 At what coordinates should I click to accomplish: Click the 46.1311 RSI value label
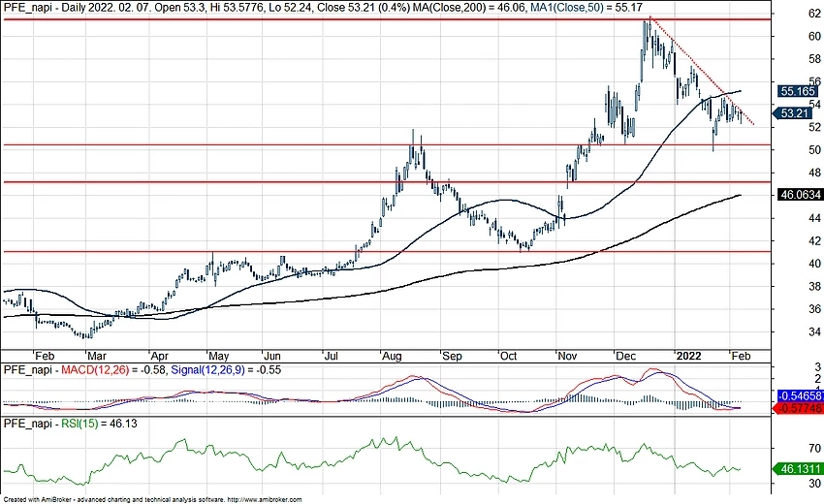(x=800, y=469)
